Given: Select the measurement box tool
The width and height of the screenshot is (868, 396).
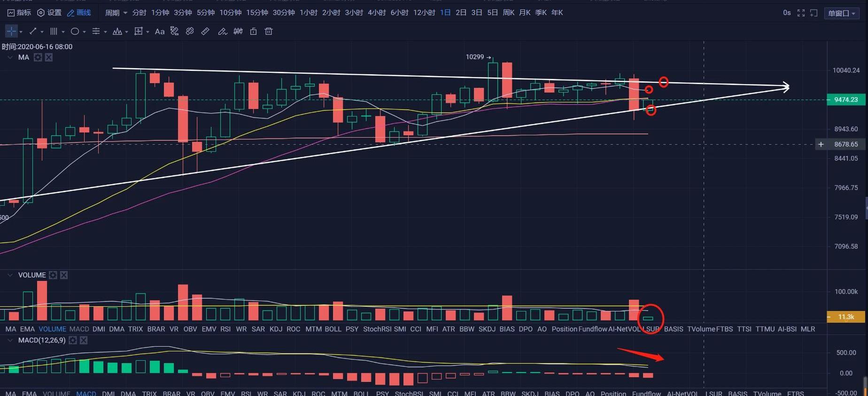Looking at the screenshot, I should (x=139, y=31).
